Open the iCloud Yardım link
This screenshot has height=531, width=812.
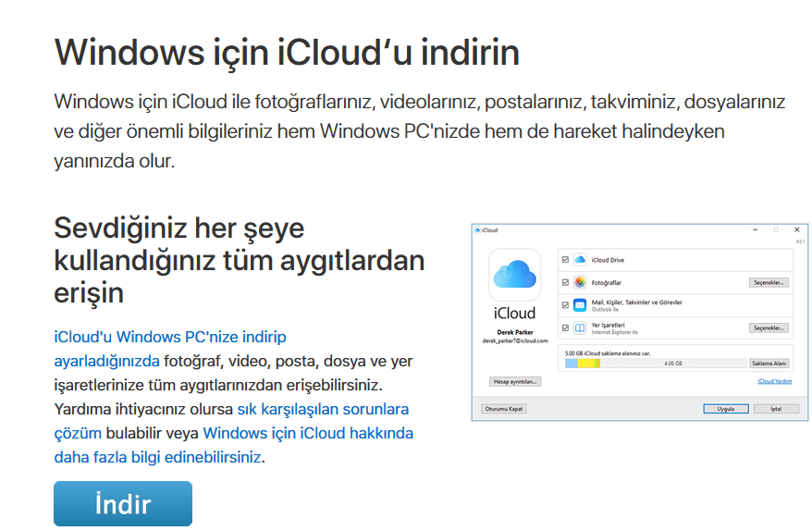pyautogui.click(x=775, y=381)
